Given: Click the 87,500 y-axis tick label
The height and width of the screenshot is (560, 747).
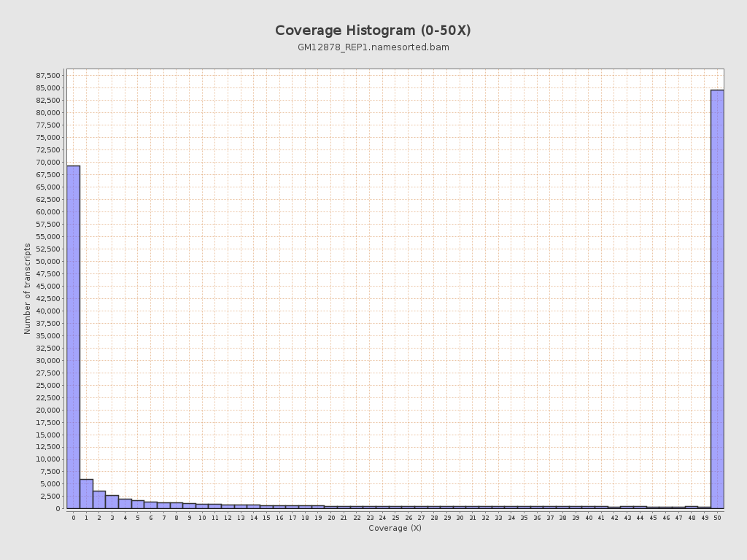Looking at the screenshot, I should pos(47,76).
